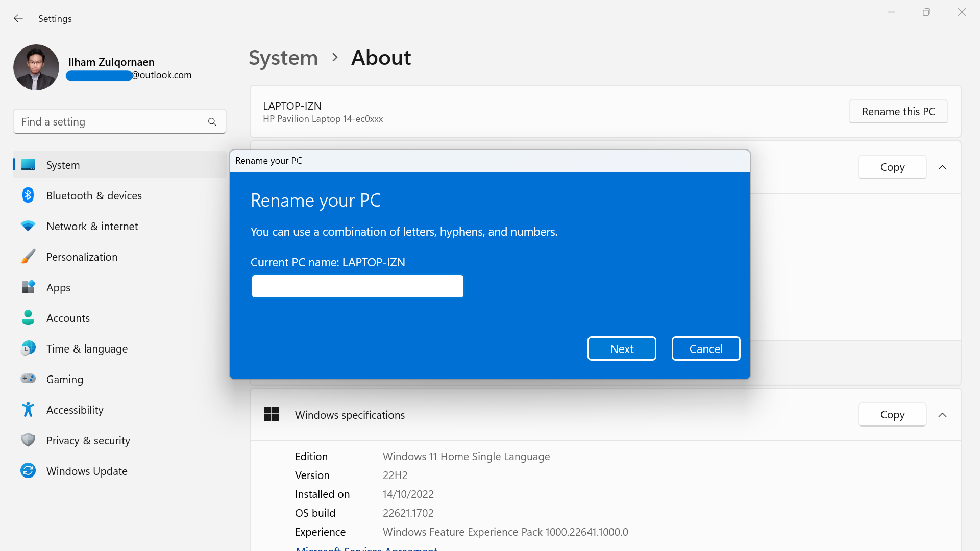This screenshot has height=551, width=980.
Task: Open Gaming settings in sidebar
Action: tap(65, 379)
